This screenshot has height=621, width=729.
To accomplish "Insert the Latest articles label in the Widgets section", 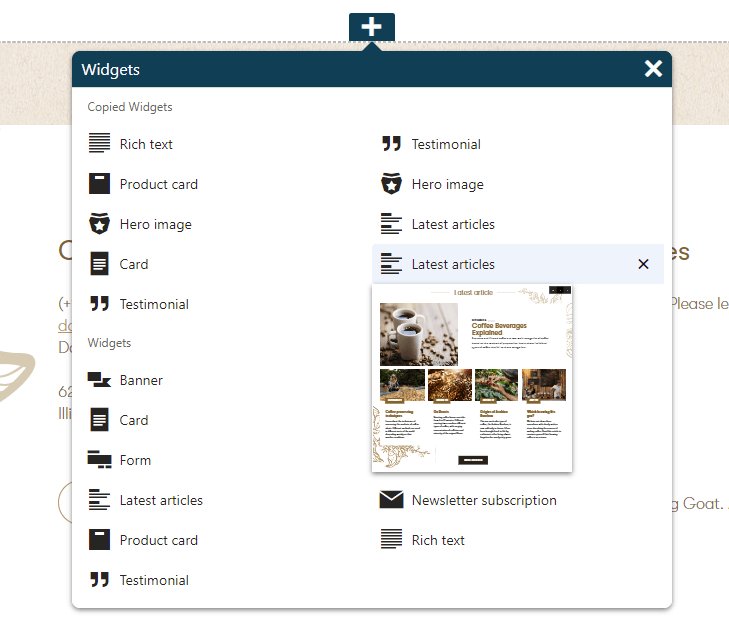I will 161,500.
